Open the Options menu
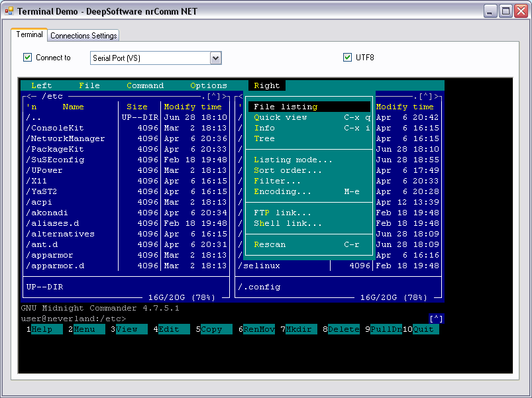Screen dimensions: 532x398 point(208,85)
